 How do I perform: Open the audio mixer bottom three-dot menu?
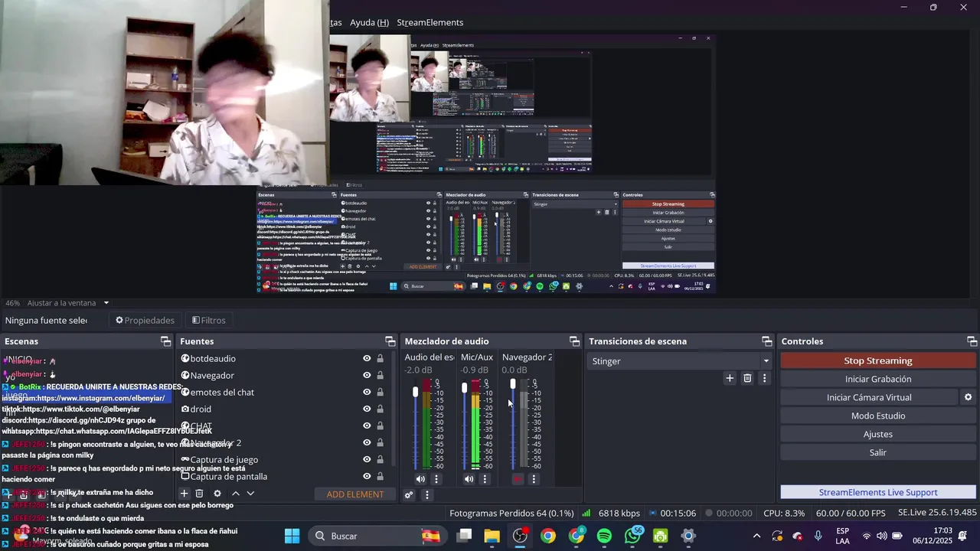coord(427,495)
